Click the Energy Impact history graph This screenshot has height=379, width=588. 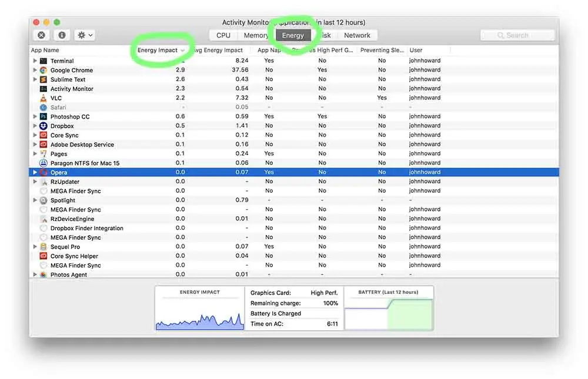(200, 308)
